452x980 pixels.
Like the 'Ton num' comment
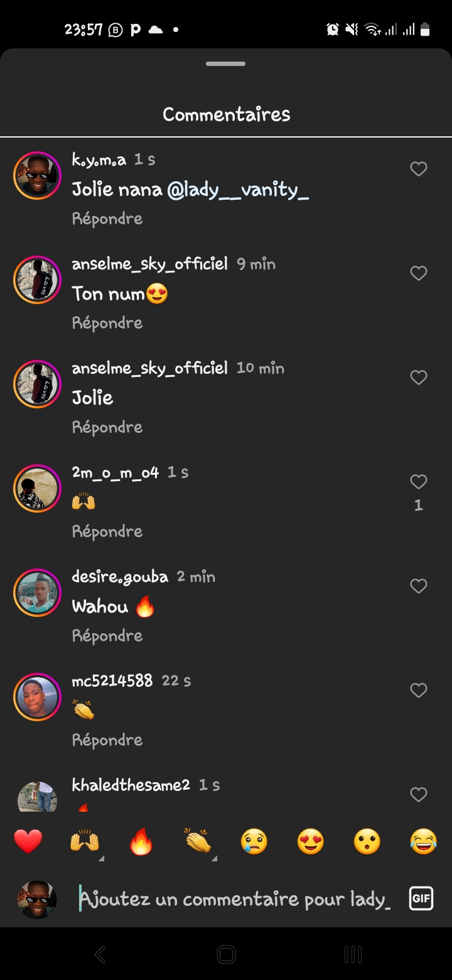tap(418, 273)
